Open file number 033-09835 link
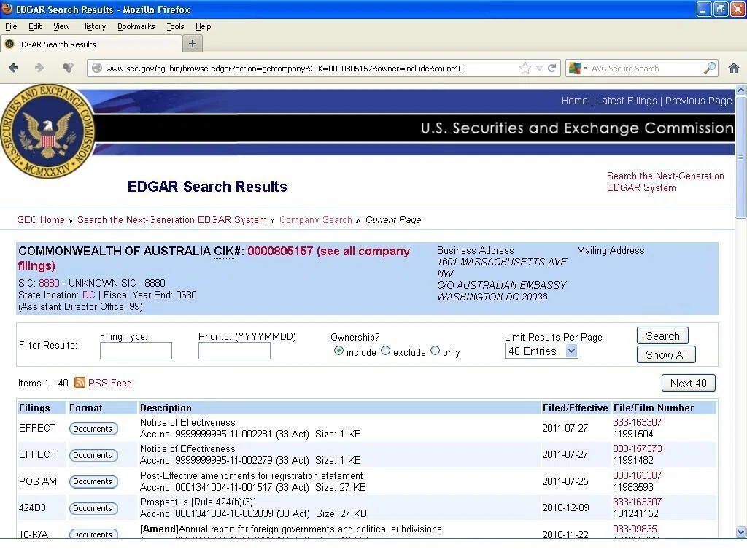747x560 pixels. click(x=635, y=529)
